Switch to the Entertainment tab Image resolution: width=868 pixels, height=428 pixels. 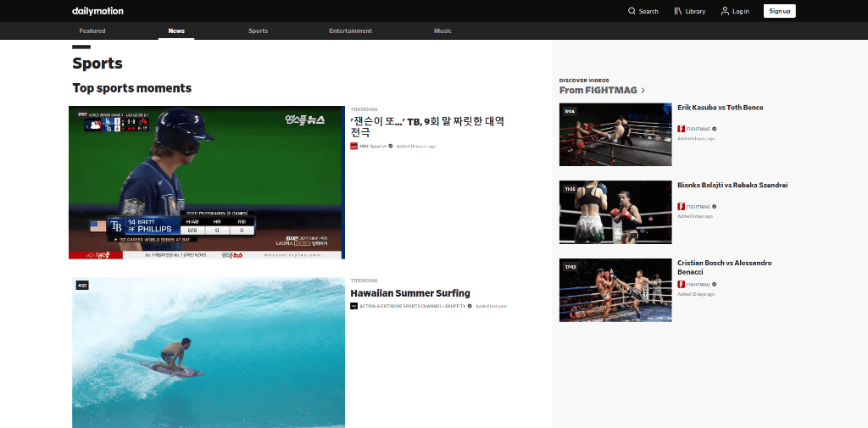click(350, 31)
